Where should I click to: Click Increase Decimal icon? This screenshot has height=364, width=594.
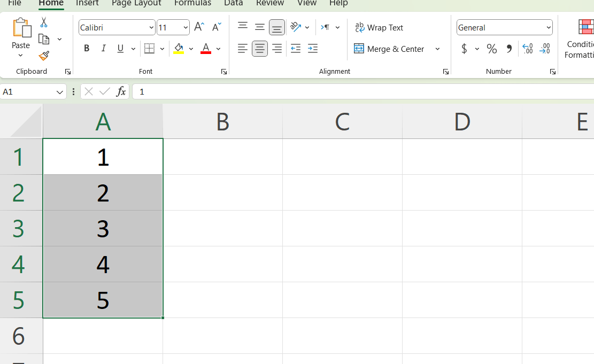click(527, 49)
